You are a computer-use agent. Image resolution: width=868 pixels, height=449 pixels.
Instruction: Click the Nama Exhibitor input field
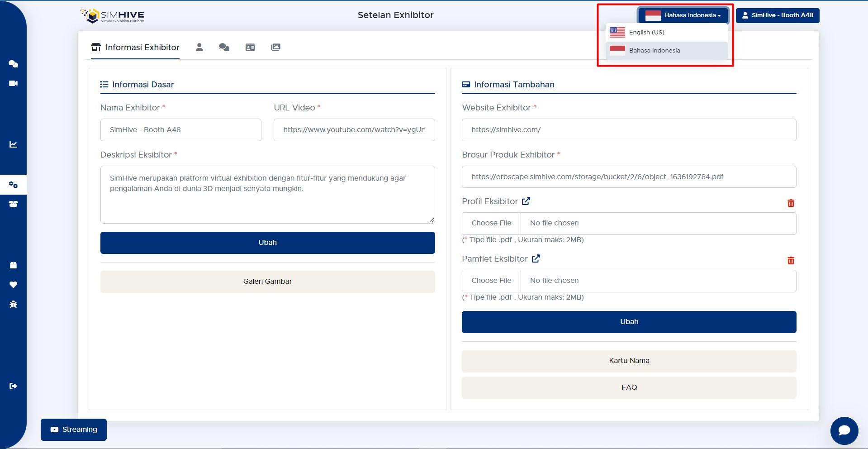(x=181, y=130)
